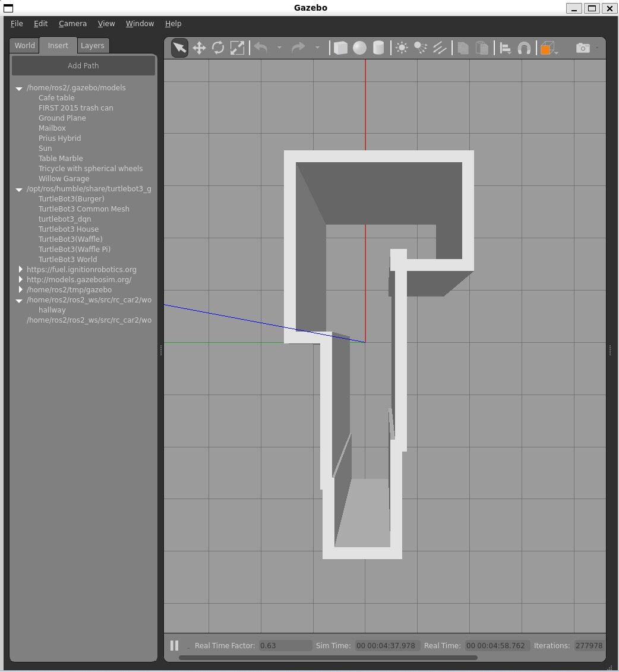Click the undo arrow icon
This screenshot has width=619, height=672.
tap(261, 48)
